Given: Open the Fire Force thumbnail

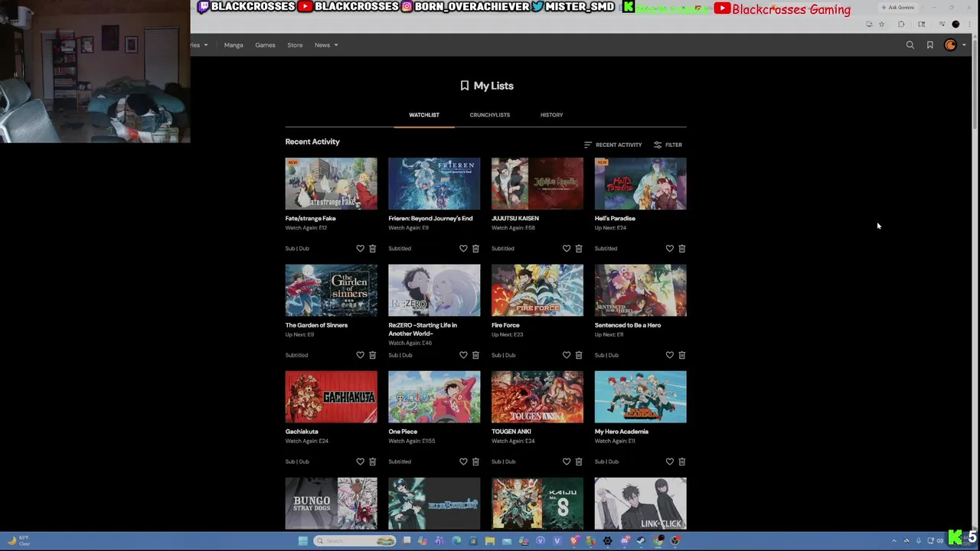Looking at the screenshot, I should click(x=537, y=290).
